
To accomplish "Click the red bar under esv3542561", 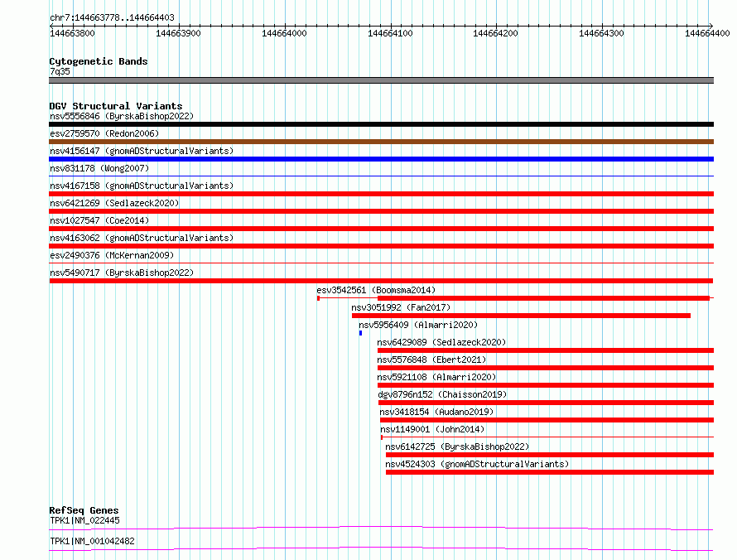I will [543, 298].
